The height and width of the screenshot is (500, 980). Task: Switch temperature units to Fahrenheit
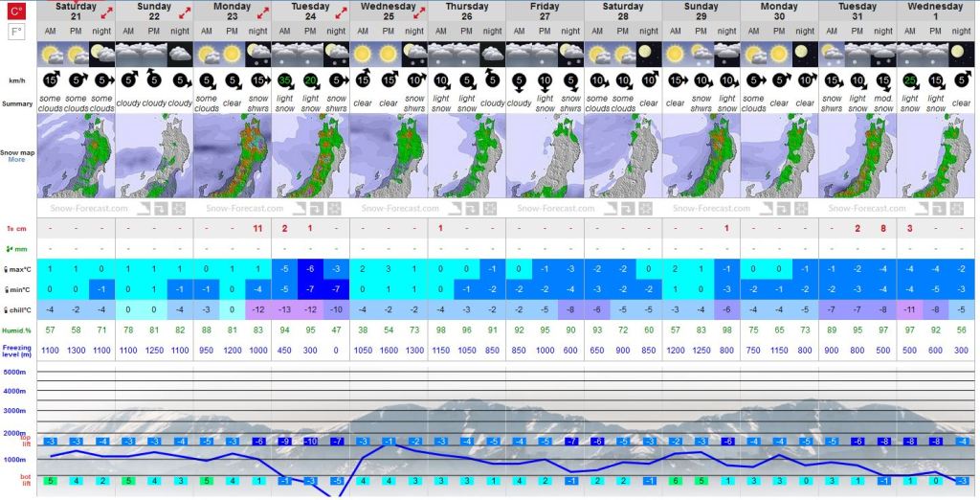coord(16,33)
